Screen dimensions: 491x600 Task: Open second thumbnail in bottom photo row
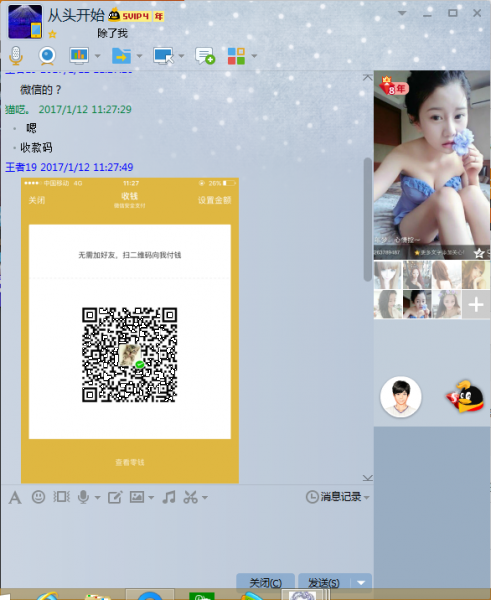tap(418, 304)
